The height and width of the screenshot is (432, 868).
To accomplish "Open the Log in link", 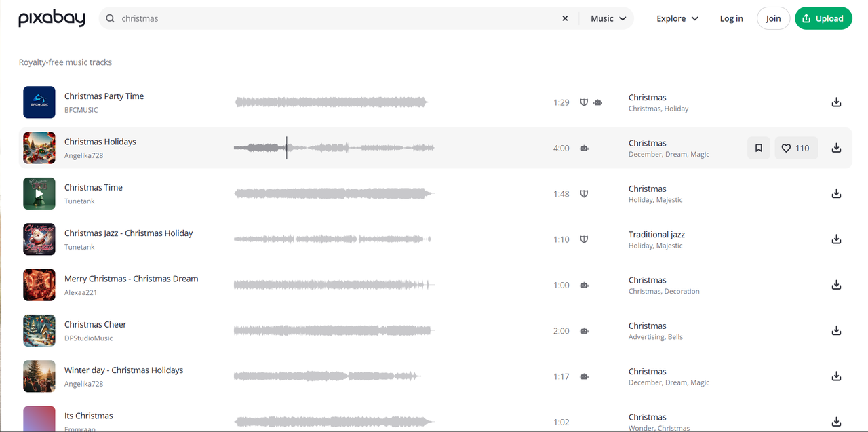I will point(731,18).
